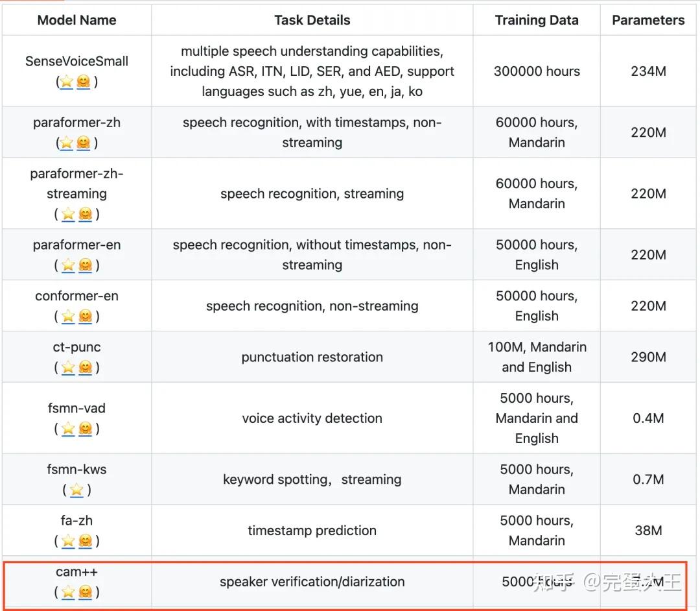The image size is (700, 611).
Task: Click the star icon under SenseVoiceSmall
Action: [66, 82]
